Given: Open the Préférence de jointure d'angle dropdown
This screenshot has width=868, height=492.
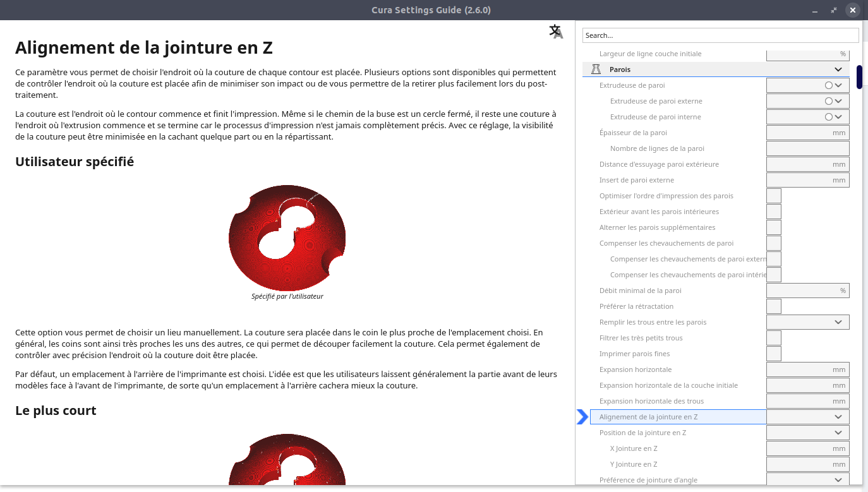Looking at the screenshot, I should click(x=808, y=480).
